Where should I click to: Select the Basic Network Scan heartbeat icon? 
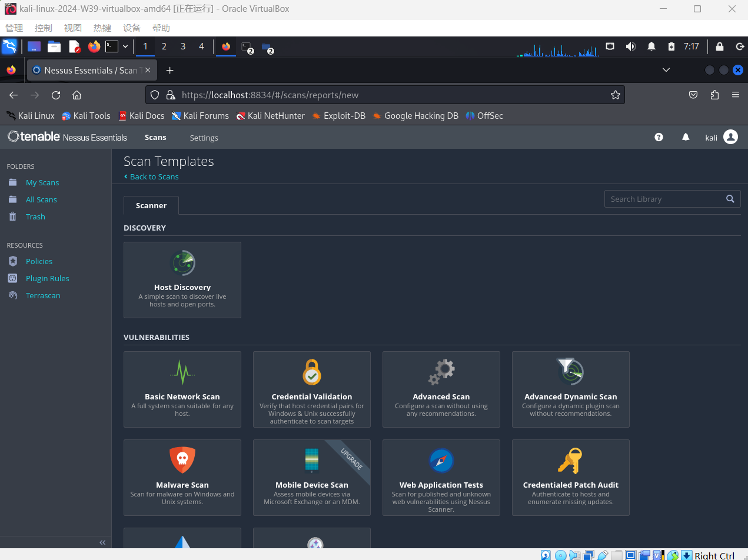click(182, 372)
